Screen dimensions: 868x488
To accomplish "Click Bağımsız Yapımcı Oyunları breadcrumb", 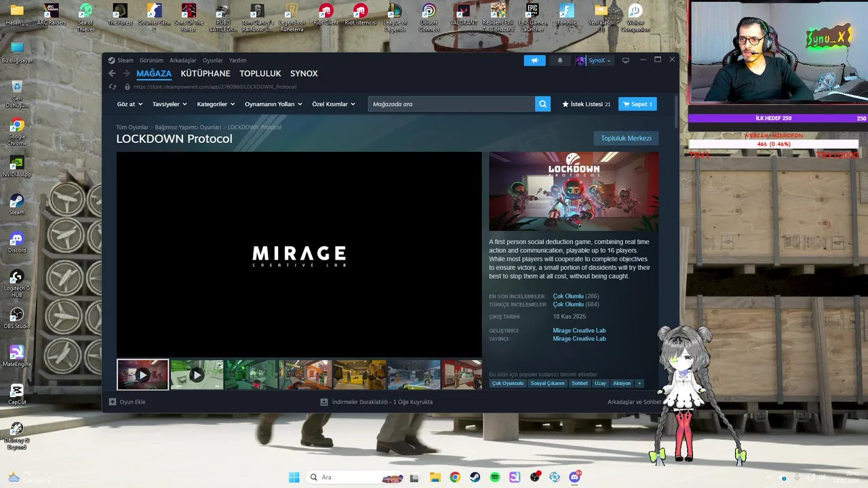I will coord(188,127).
